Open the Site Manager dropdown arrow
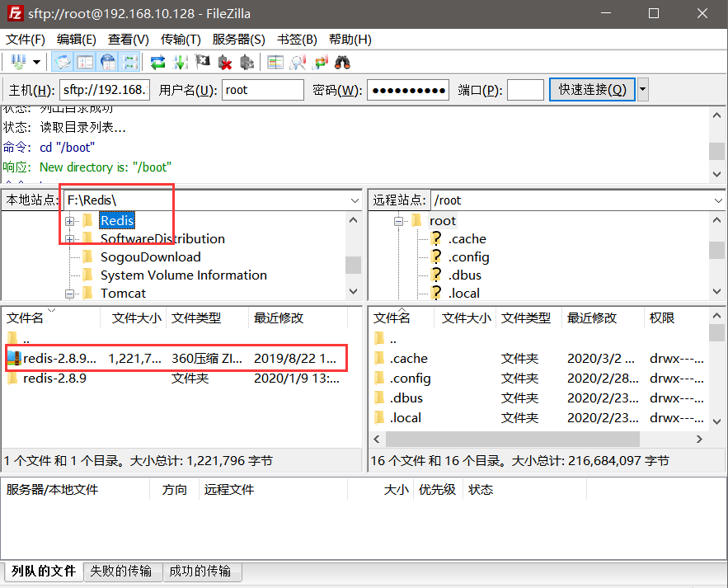The width and height of the screenshot is (728, 588). pos(36,62)
